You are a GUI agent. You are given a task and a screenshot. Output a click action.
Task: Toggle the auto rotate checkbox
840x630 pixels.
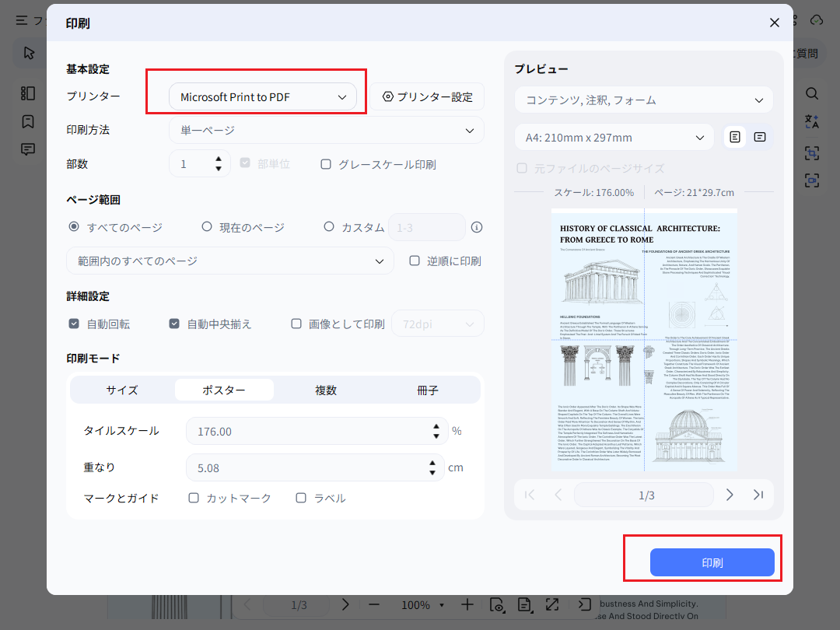click(x=74, y=324)
